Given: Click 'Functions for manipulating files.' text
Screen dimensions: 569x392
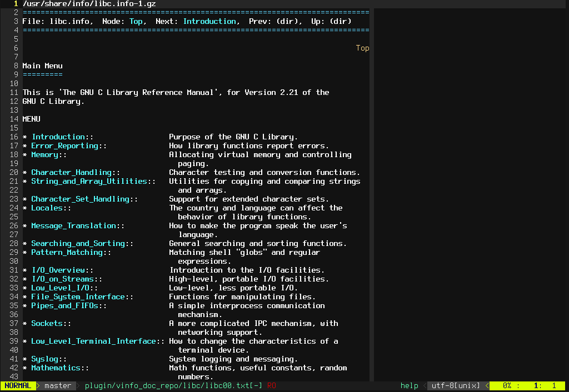Looking at the screenshot, I should (242, 296).
